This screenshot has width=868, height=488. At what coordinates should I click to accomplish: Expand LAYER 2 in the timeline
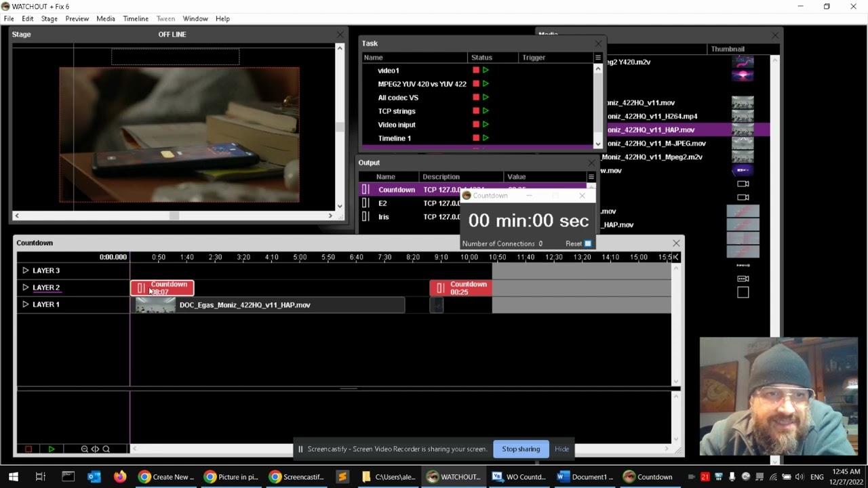tap(26, 287)
